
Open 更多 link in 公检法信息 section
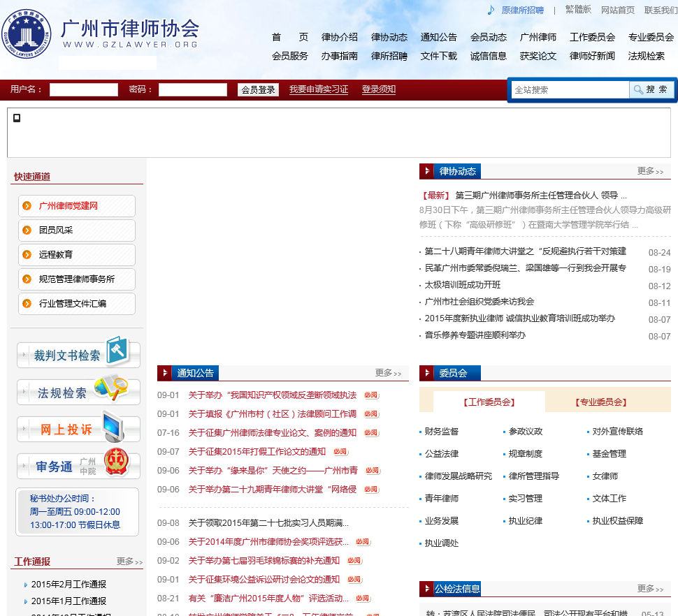pyautogui.click(x=650, y=588)
